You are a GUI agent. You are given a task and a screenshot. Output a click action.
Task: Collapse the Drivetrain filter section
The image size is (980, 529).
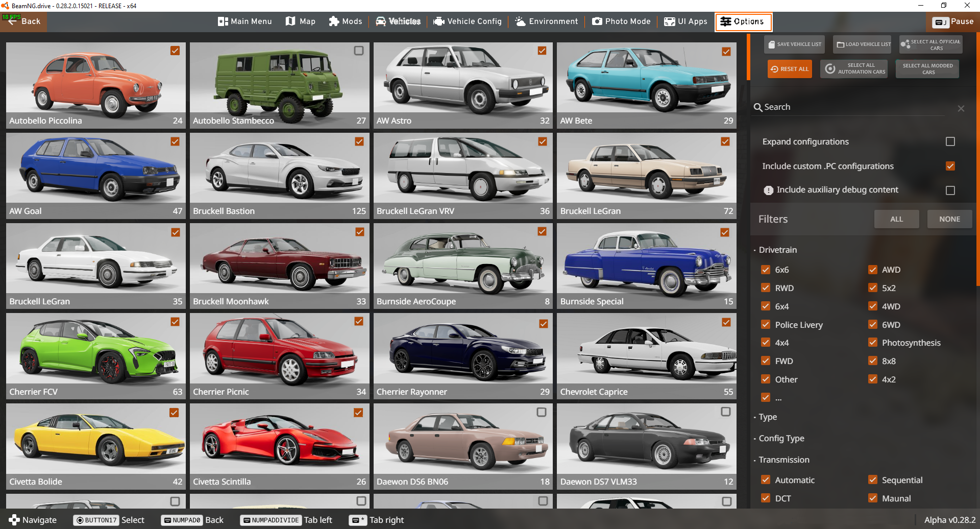point(777,250)
